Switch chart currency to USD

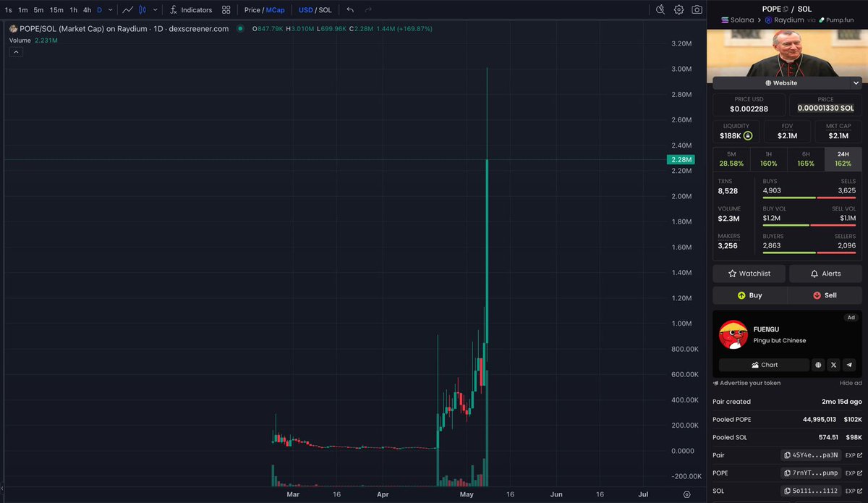(305, 10)
